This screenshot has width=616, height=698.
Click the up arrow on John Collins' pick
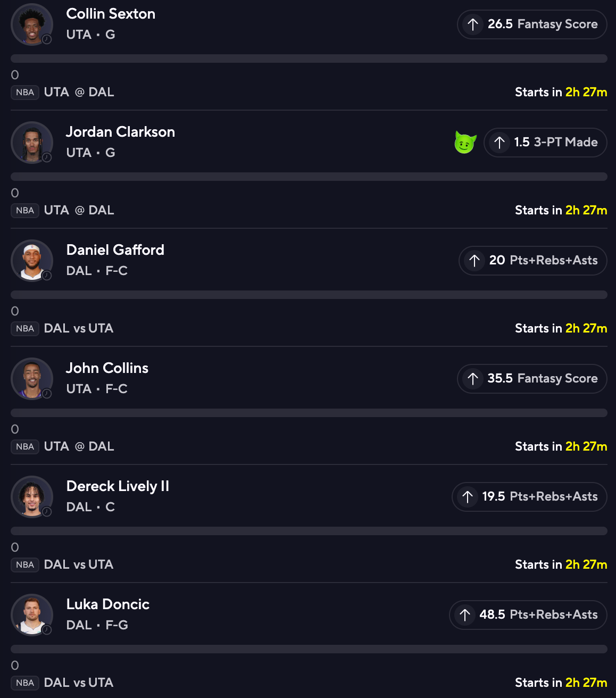pyautogui.click(x=473, y=379)
